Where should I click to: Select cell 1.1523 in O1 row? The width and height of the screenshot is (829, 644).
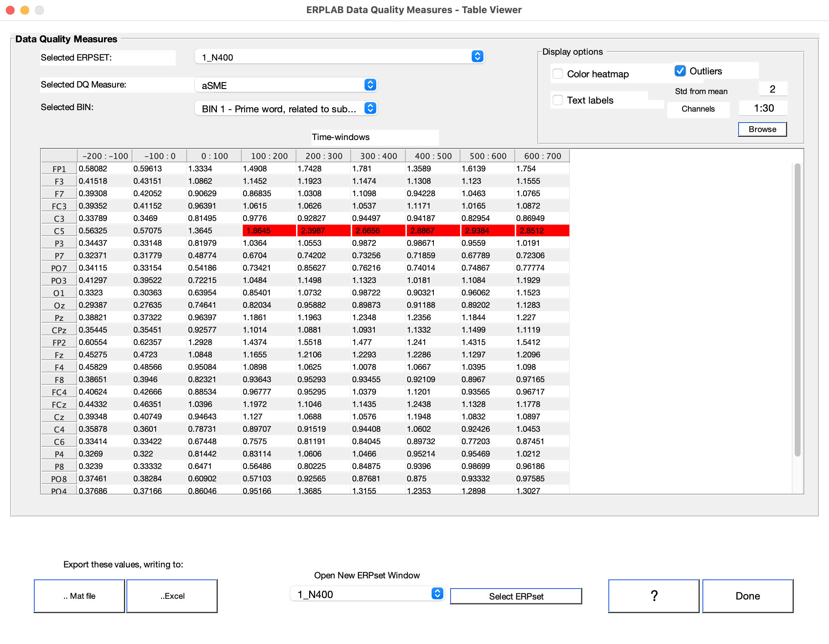(x=542, y=292)
